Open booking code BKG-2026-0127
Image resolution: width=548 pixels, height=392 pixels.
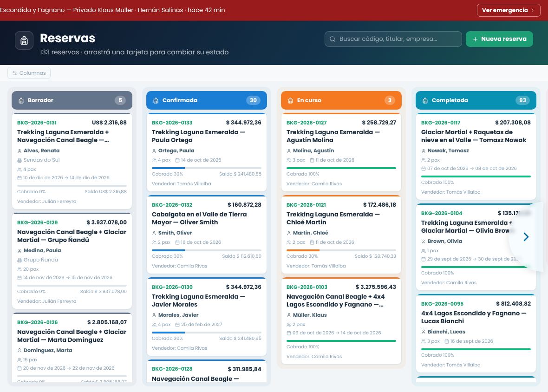click(307, 123)
